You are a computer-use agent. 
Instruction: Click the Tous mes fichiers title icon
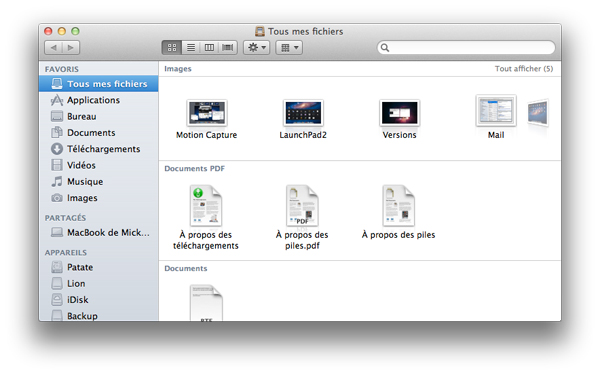click(x=260, y=31)
